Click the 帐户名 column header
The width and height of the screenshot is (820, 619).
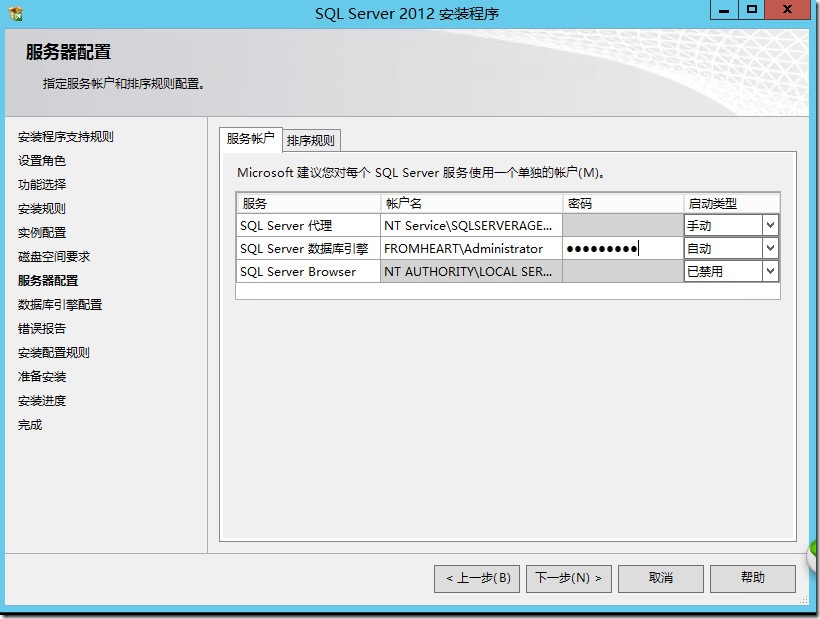pos(471,203)
